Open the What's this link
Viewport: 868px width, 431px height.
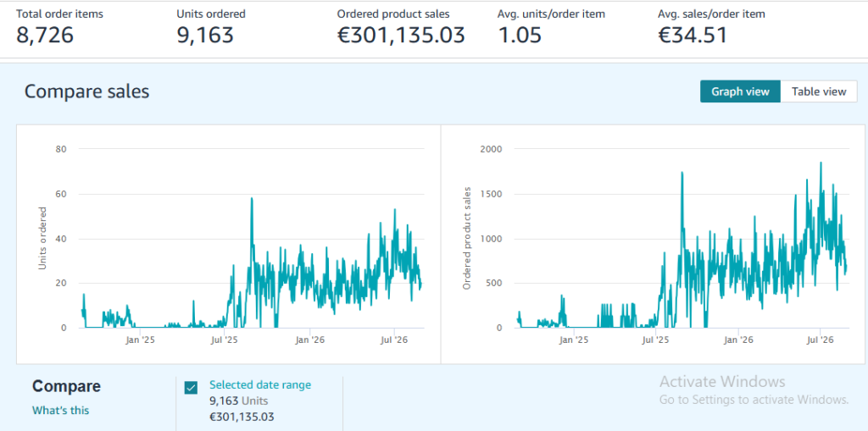[60, 410]
